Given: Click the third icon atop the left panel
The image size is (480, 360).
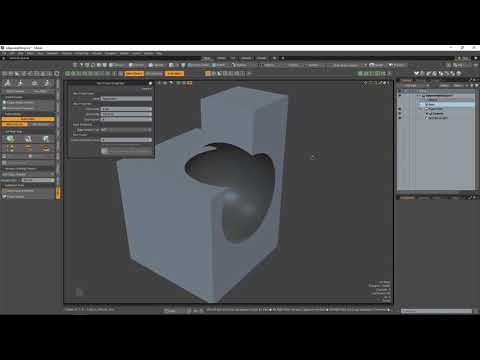Looking at the screenshot, I should coord(34,83).
